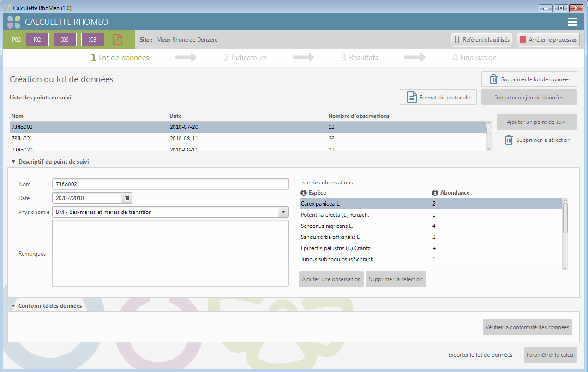Sort points list by Date column
This screenshot has width=588, height=372.
175,116
